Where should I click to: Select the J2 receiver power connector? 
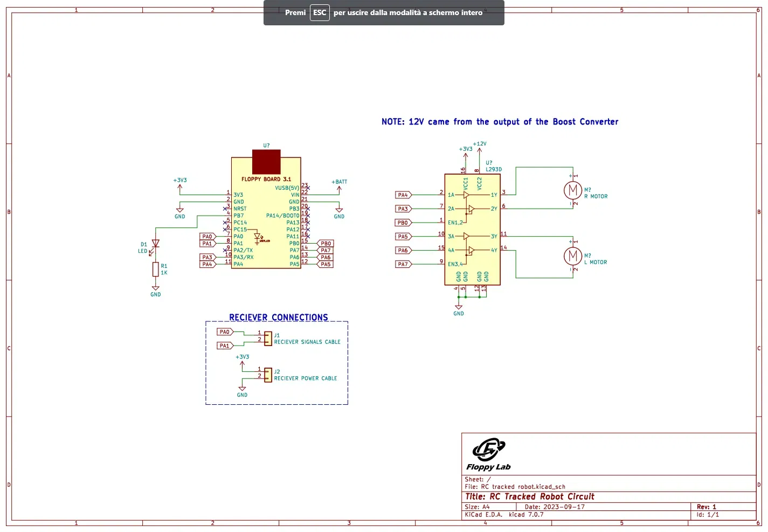(x=268, y=375)
